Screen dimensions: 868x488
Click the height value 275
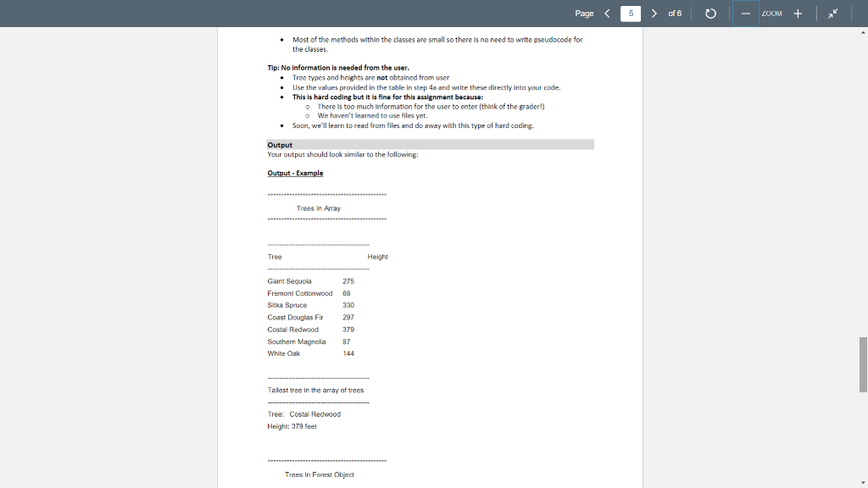pyautogui.click(x=348, y=281)
